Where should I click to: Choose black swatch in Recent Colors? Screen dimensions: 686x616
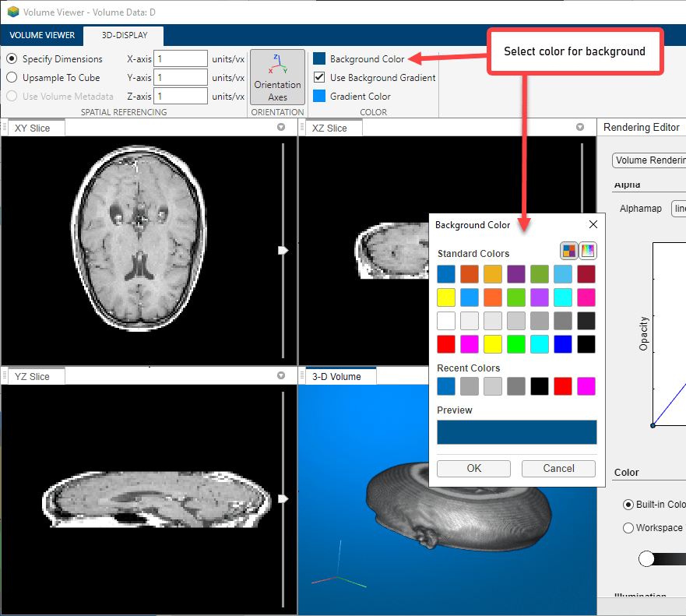click(x=540, y=386)
